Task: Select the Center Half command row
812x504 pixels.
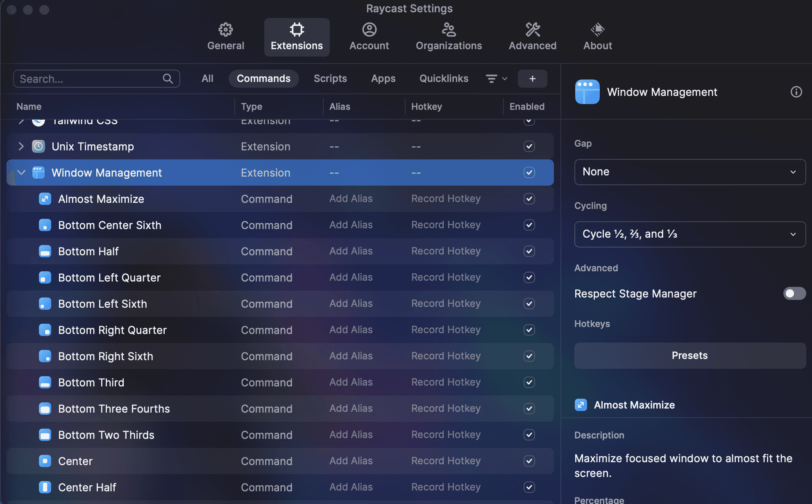Action: 280,487
